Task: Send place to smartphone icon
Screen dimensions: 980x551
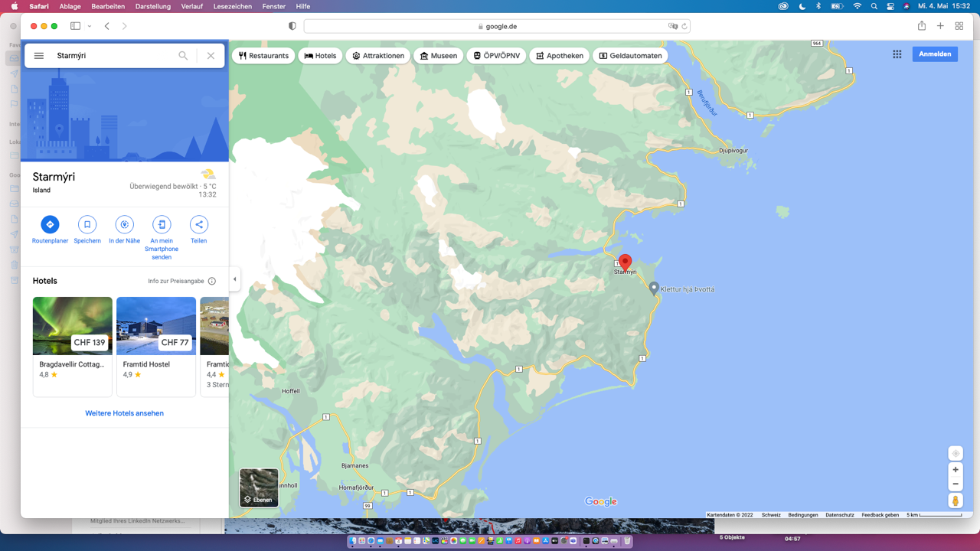Action: 162,224
